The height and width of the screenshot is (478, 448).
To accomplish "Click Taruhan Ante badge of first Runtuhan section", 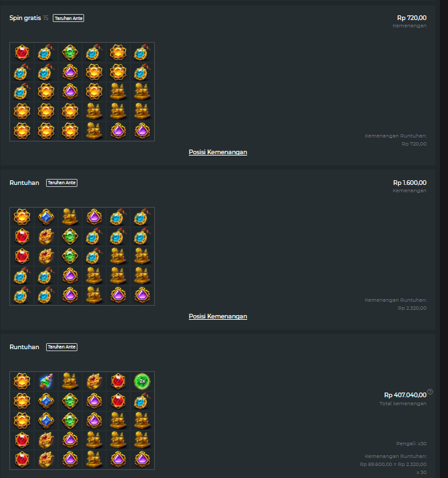I will coord(61,183).
